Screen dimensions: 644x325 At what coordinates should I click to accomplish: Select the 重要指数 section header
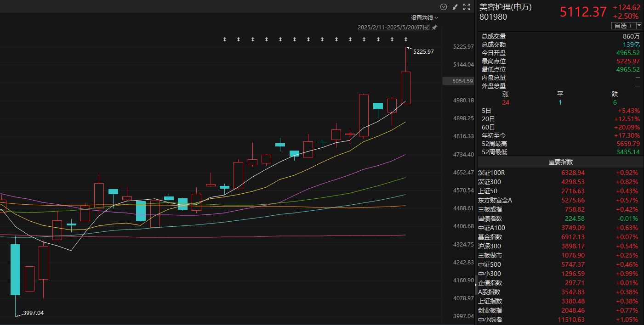tap(560, 162)
